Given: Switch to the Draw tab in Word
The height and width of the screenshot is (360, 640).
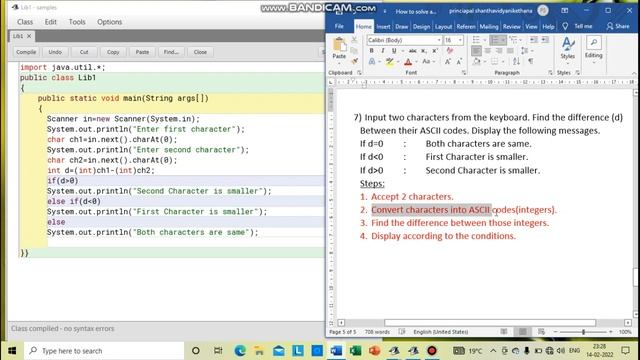Looking at the screenshot, I should click(x=402, y=27).
